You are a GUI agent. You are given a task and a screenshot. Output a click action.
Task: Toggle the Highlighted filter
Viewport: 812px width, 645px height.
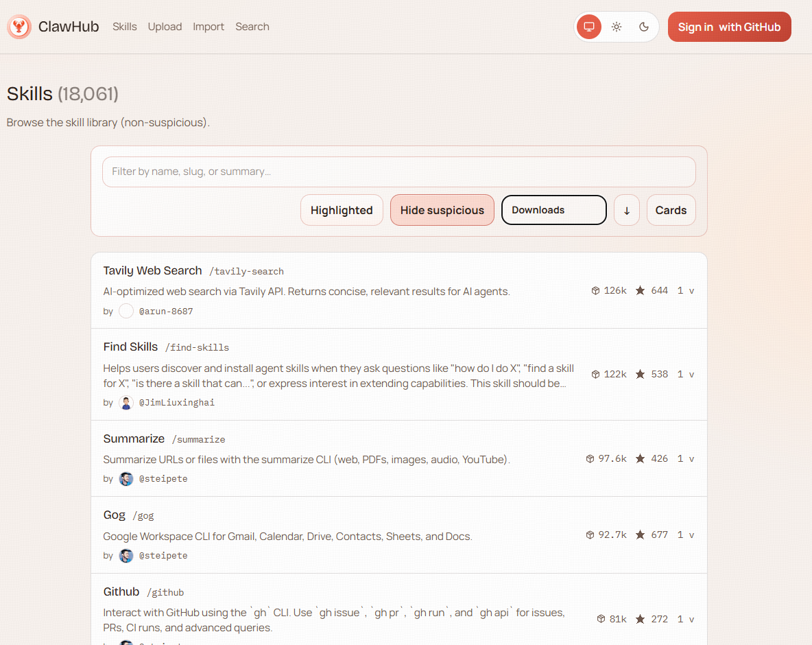pos(342,210)
